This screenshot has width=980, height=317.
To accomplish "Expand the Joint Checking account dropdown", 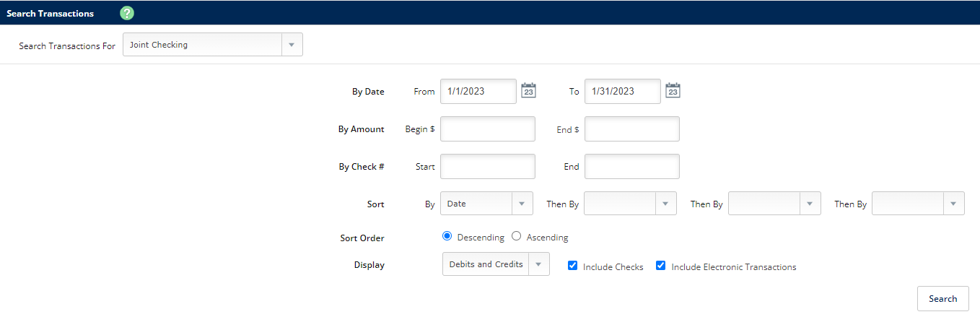I will (213, 45).
